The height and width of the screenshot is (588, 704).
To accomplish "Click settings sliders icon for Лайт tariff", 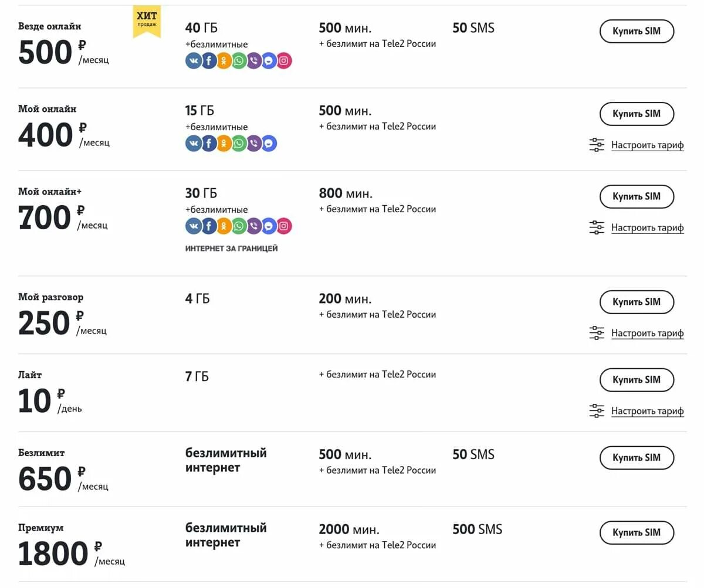I will click(597, 411).
